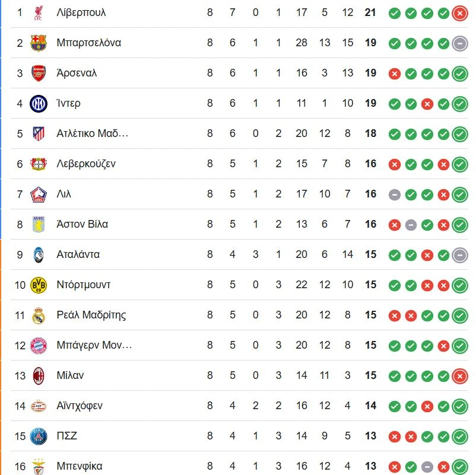Click Milan's latest red loss form icon

[x=459, y=376]
